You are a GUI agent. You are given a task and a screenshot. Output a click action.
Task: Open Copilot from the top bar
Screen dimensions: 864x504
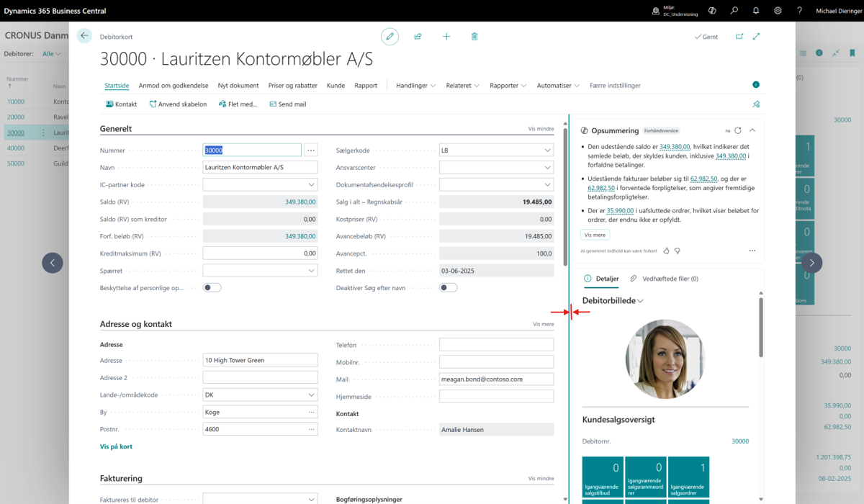click(x=712, y=11)
